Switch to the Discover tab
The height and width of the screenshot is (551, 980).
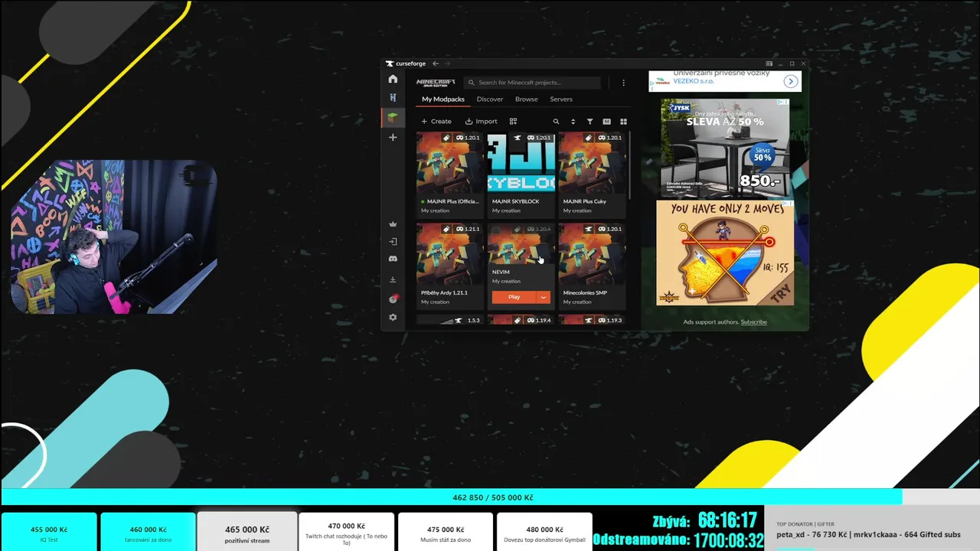(x=490, y=99)
